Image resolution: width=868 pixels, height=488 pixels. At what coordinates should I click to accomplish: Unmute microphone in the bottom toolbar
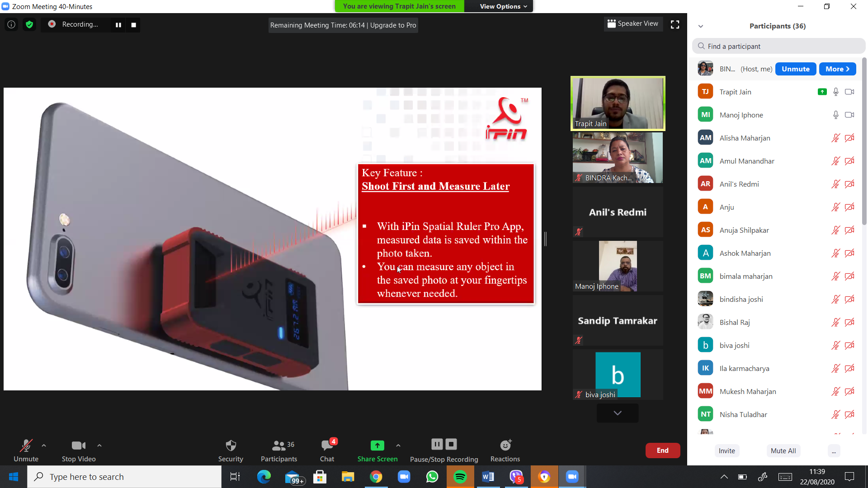pos(26,446)
